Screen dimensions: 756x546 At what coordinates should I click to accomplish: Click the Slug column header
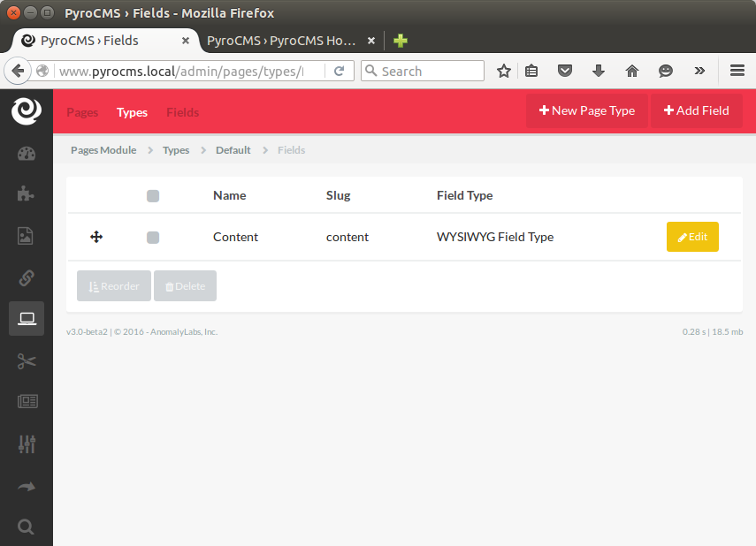[x=338, y=195]
